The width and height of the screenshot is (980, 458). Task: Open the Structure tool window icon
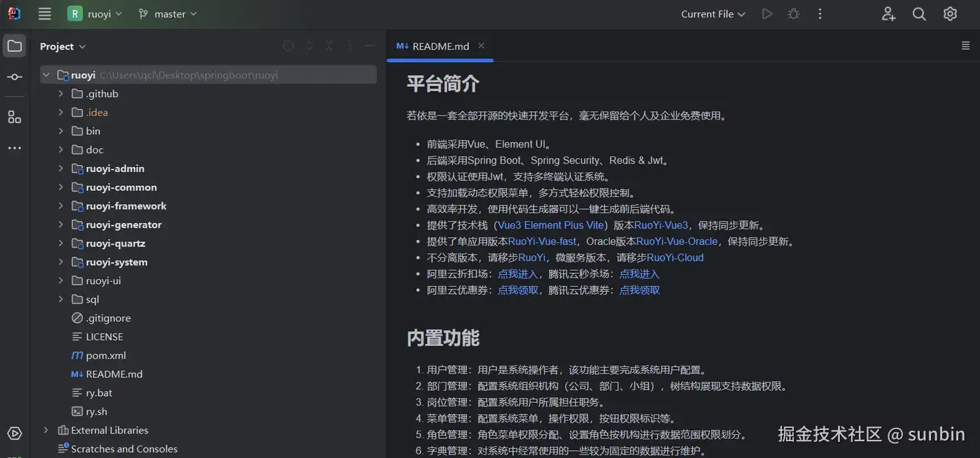[x=14, y=117]
